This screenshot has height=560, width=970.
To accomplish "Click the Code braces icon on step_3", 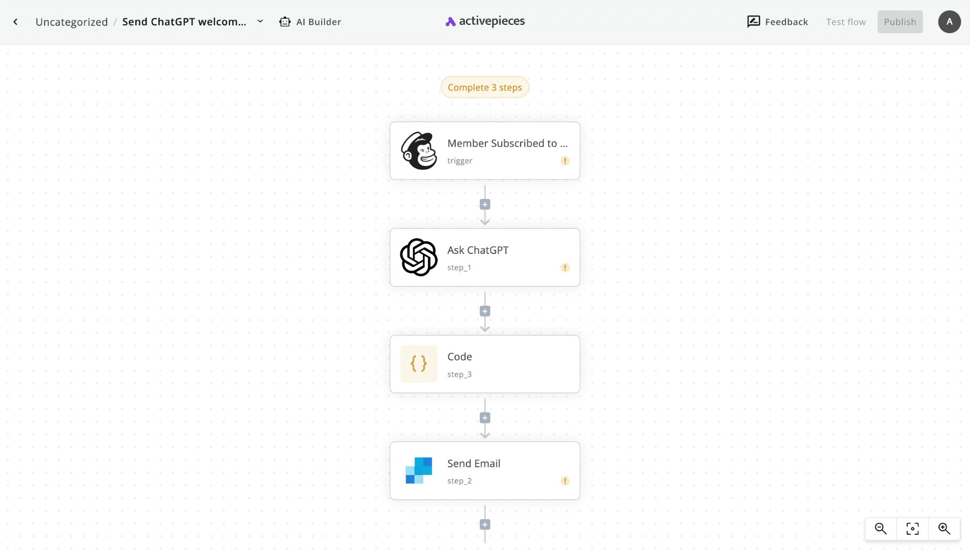I will (x=418, y=364).
